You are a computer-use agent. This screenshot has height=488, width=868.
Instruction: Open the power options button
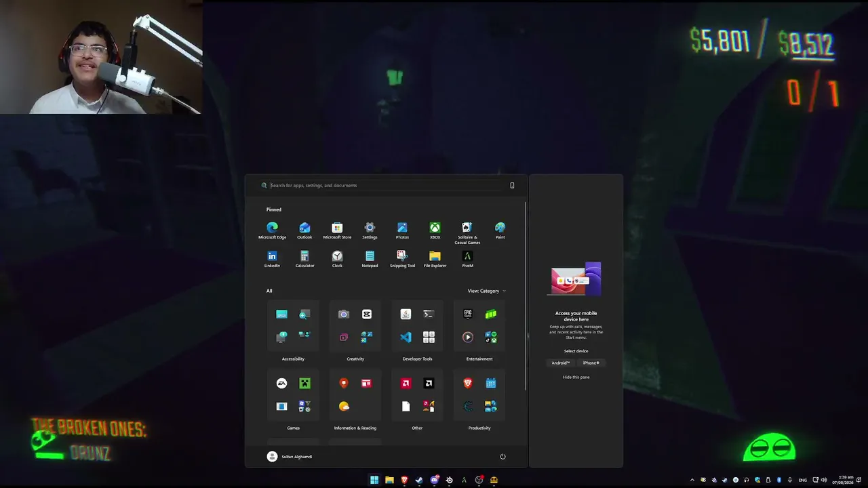coord(502,456)
